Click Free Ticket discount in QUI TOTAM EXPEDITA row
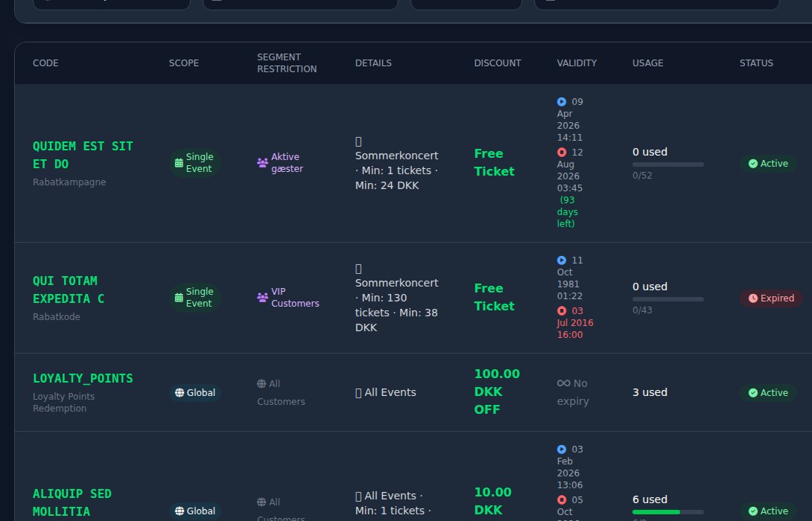This screenshot has height=521, width=812. tap(495, 297)
